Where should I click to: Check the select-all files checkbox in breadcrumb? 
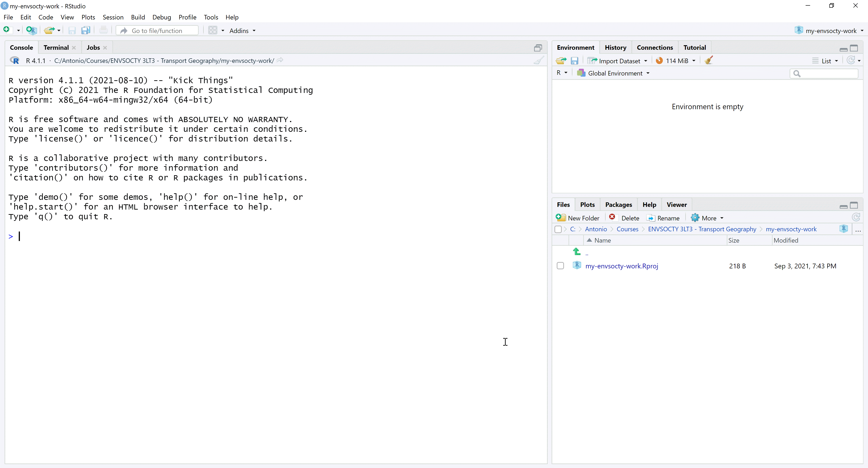[558, 229]
